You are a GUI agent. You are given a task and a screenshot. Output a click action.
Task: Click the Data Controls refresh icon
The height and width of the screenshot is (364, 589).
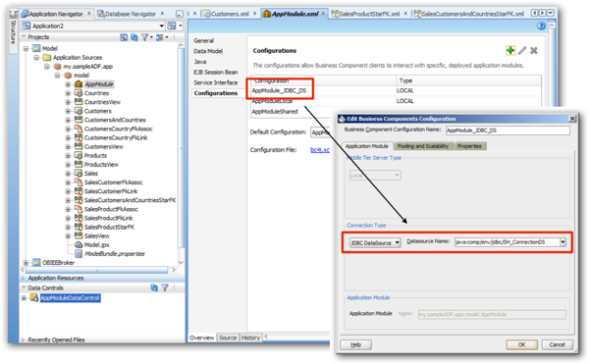tap(154, 287)
